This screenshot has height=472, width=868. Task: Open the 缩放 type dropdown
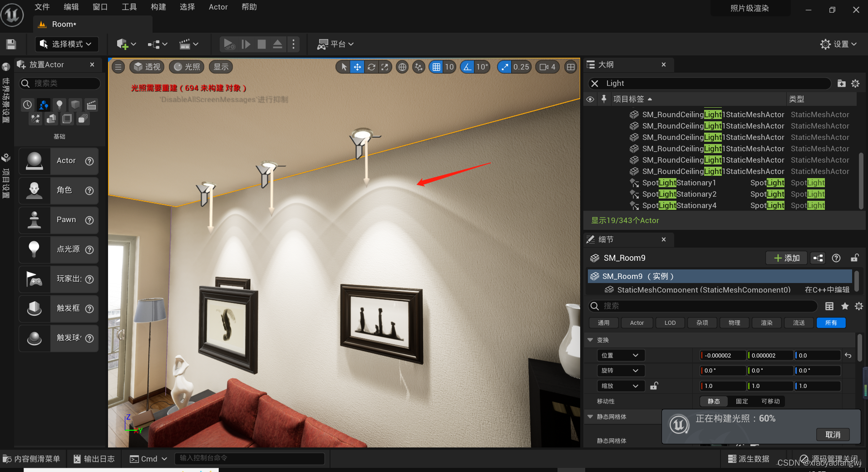pyautogui.click(x=621, y=386)
